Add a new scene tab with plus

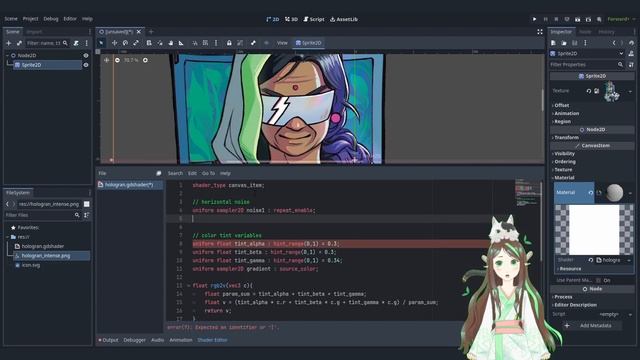151,32
